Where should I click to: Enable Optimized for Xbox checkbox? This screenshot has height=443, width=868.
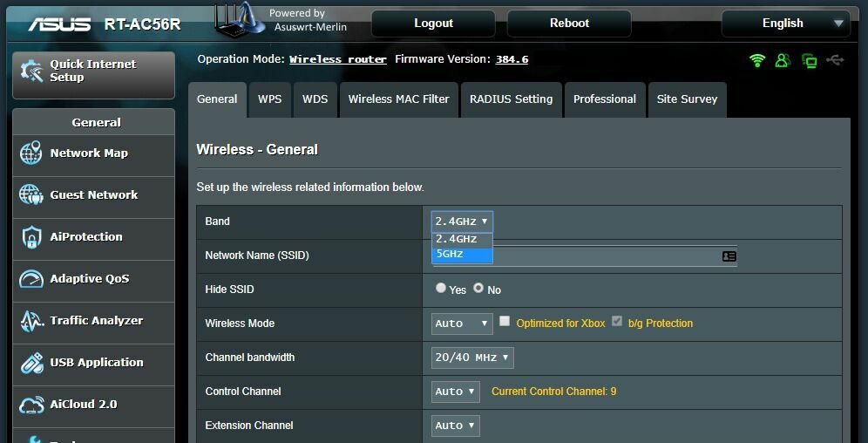point(505,321)
